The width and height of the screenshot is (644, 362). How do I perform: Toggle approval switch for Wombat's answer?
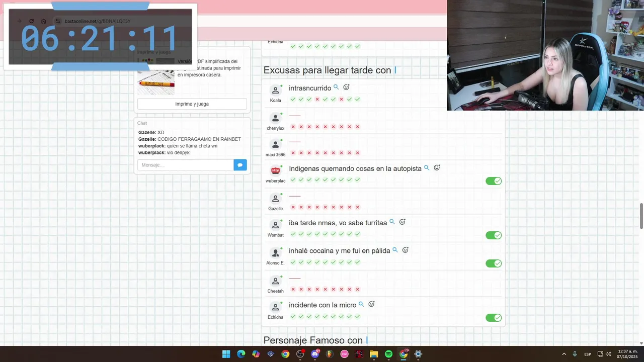(x=494, y=235)
